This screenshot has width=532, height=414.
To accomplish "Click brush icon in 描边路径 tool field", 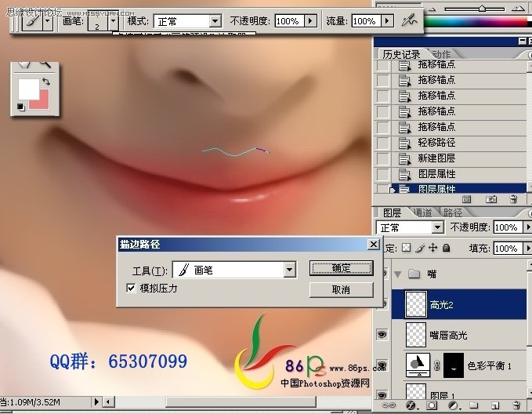I will tap(184, 270).
